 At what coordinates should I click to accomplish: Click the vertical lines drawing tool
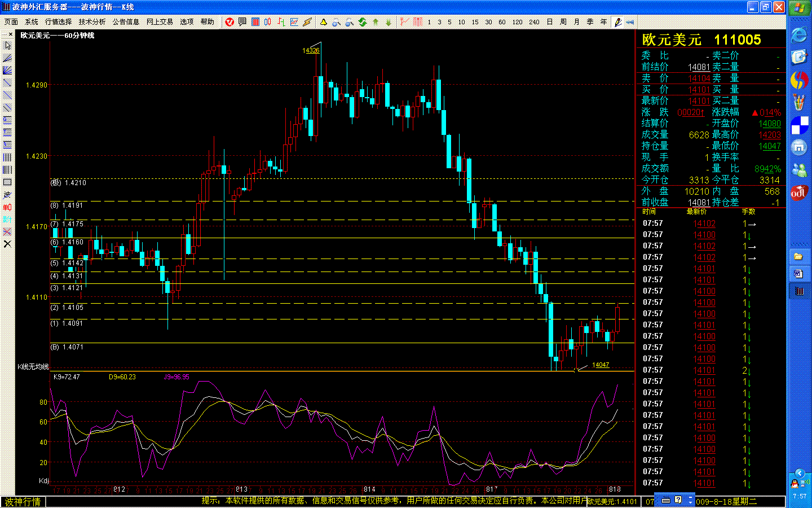[7, 157]
